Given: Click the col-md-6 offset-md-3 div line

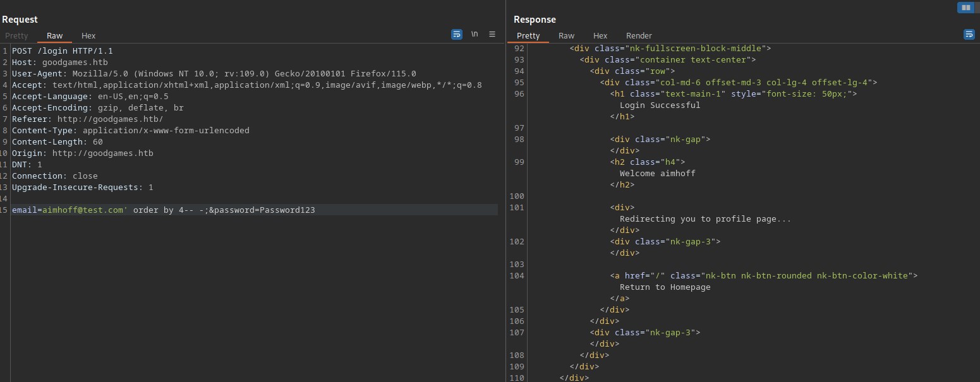Looking at the screenshot, I should click(739, 83).
